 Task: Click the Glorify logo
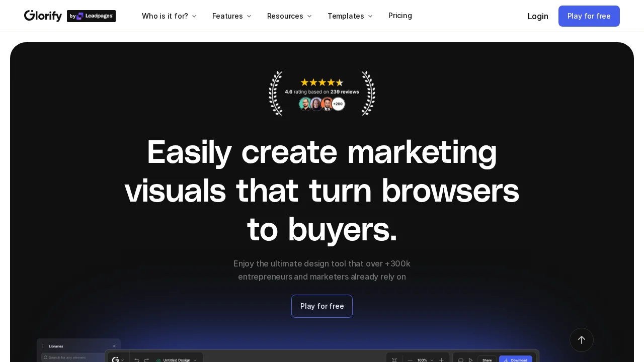pyautogui.click(x=43, y=16)
